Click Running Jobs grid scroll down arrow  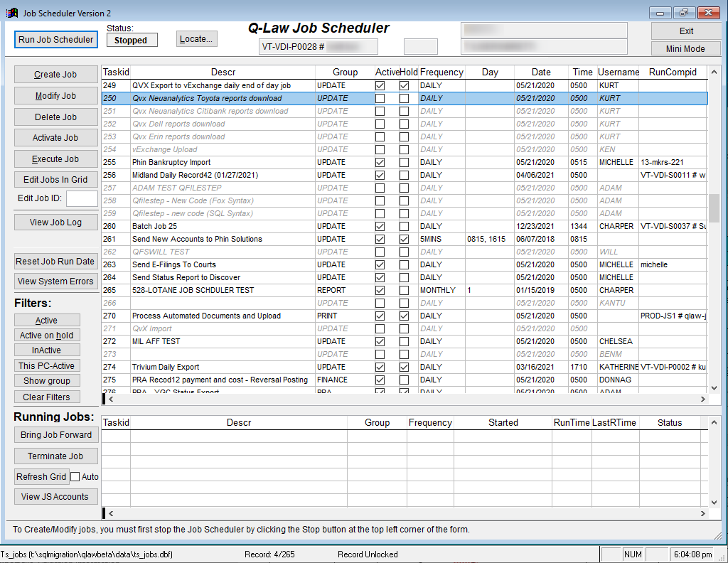pyautogui.click(x=714, y=502)
